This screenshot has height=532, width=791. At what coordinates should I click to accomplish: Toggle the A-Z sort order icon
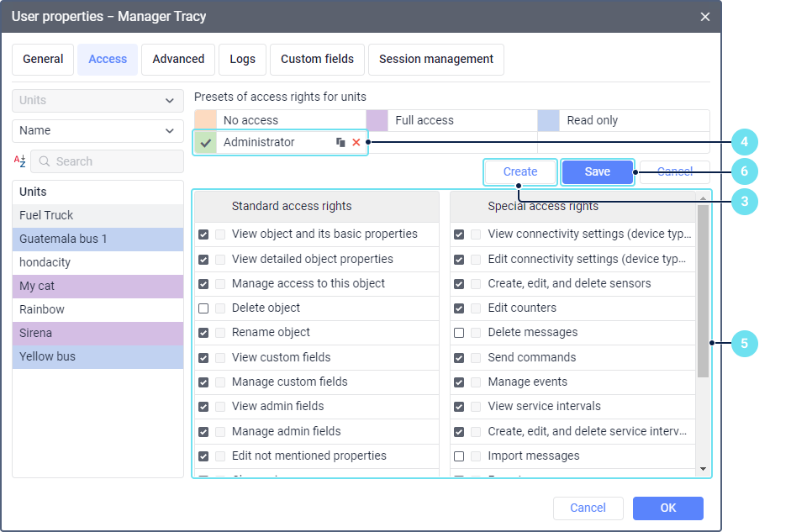pos(20,161)
